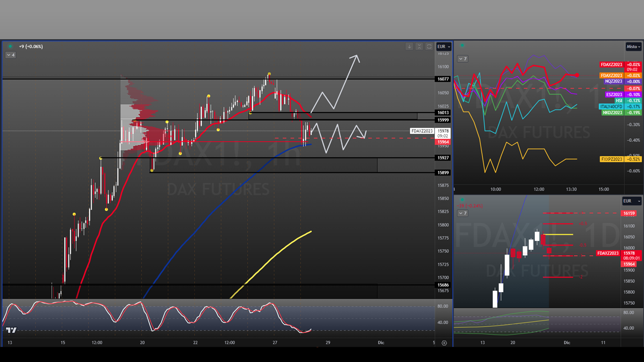
Task: Click green status dot in comparison chart
Action: [461, 46]
